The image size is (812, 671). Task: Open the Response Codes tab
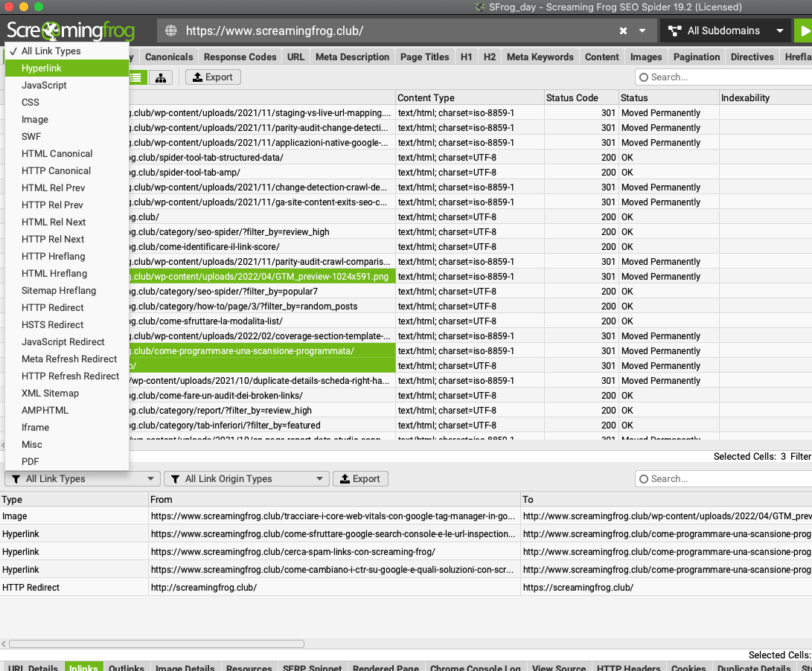240,57
